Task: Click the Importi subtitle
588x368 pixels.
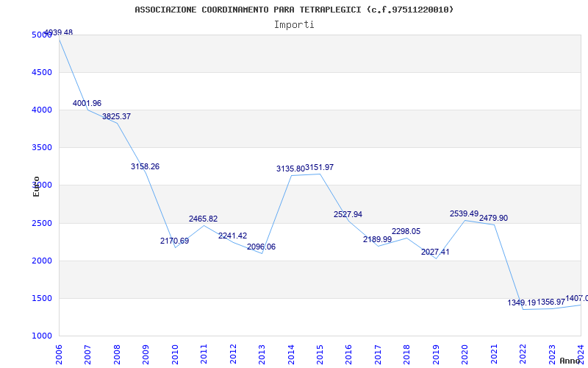Action: point(294,25)
